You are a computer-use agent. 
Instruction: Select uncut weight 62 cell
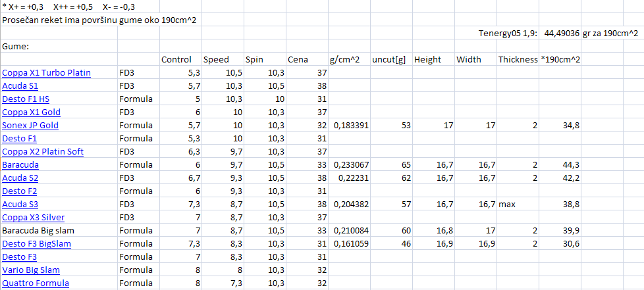click(391, 178)
